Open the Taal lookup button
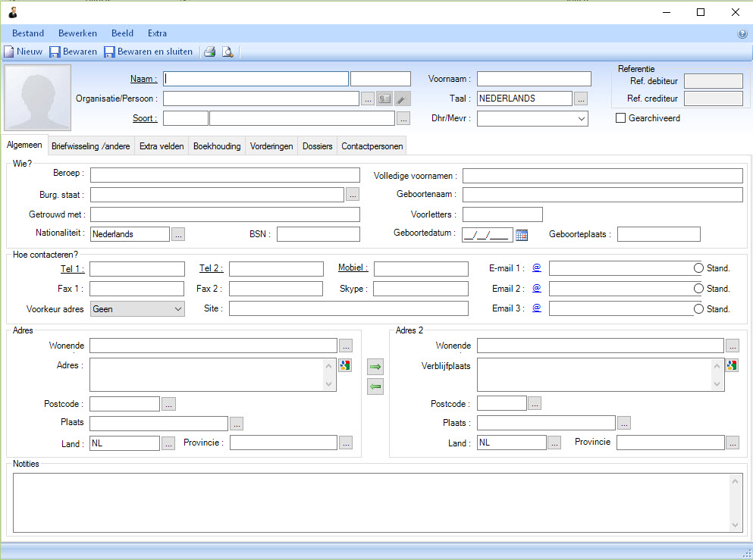This screenshot has height=560, width=753. 581,99
